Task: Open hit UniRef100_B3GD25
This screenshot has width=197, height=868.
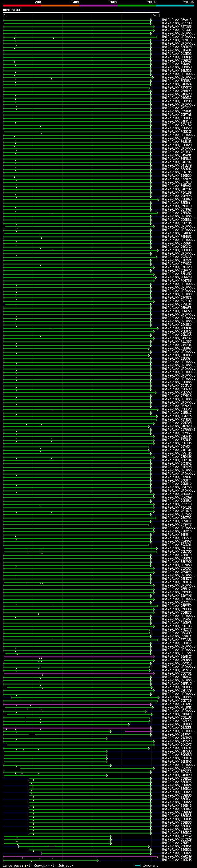Action: [x=177, y=47]
